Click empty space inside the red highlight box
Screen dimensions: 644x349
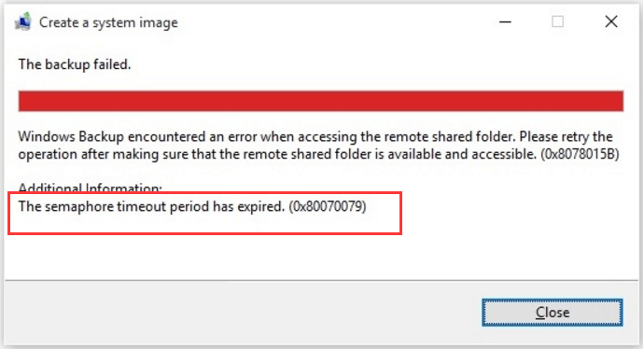[x=205, y=224]
